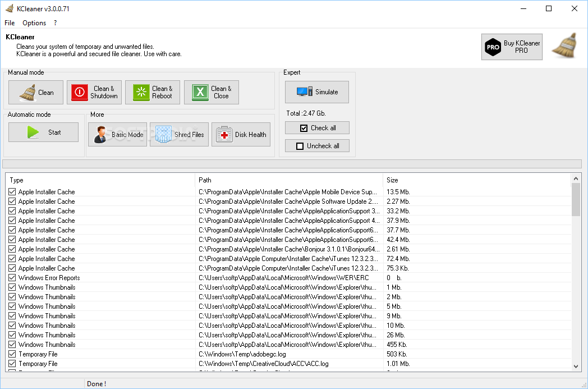Click path C:\Windows\Temp\adobegc.log
The width and height of the screenshot is (588, 389).
tap(242, 354)
